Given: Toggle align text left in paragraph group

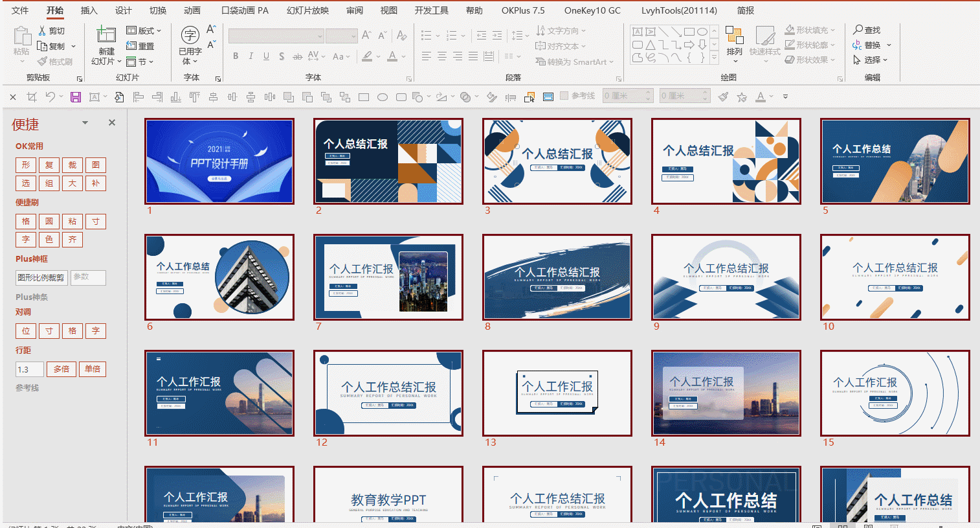Looking at the screenshot, I should (427, 56).
